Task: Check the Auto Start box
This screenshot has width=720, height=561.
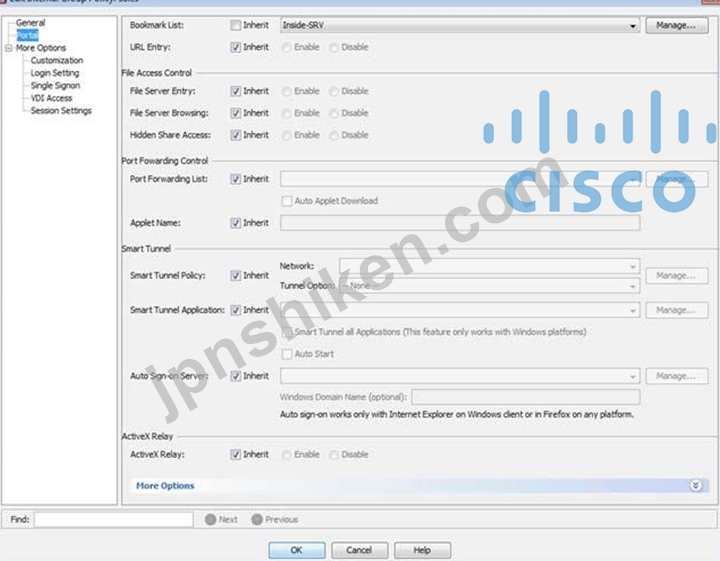Action: point(287,354)
